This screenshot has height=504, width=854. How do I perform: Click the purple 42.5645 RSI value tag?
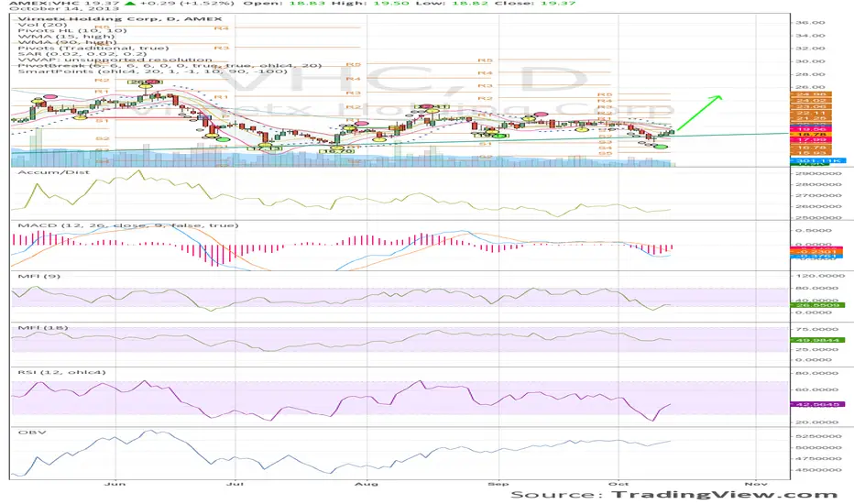click(817, 404)
